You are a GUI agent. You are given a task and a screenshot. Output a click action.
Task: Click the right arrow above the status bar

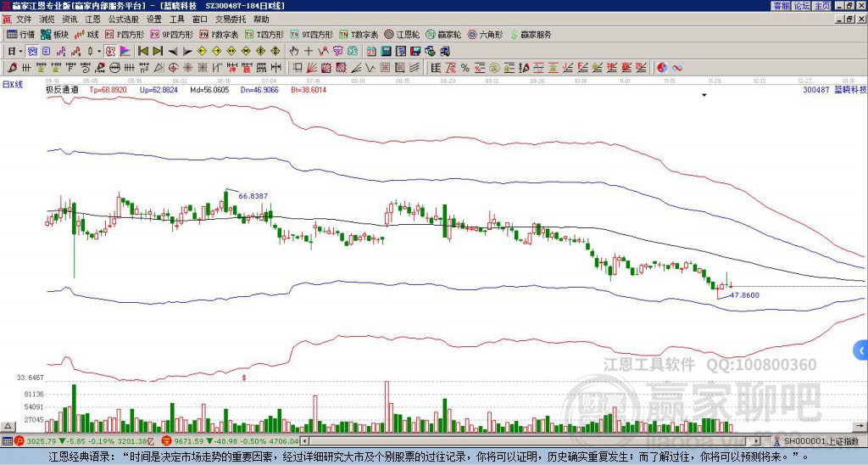861,426
